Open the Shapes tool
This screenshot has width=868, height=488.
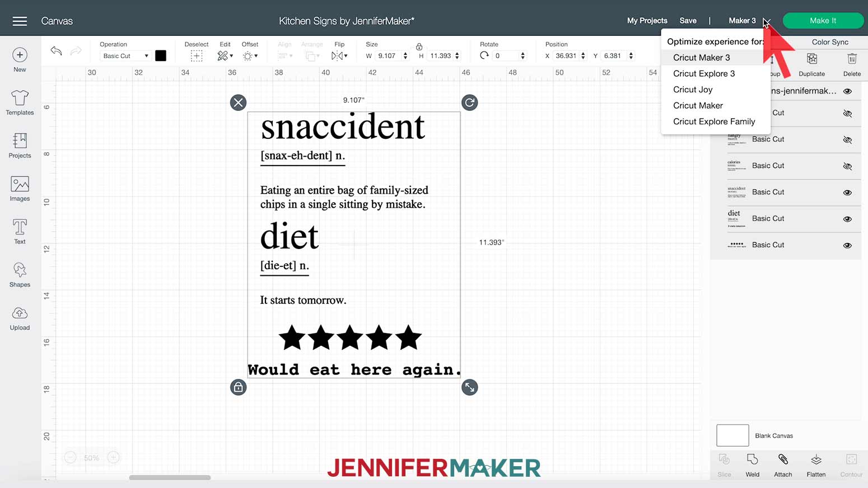(x=20, y=275)
